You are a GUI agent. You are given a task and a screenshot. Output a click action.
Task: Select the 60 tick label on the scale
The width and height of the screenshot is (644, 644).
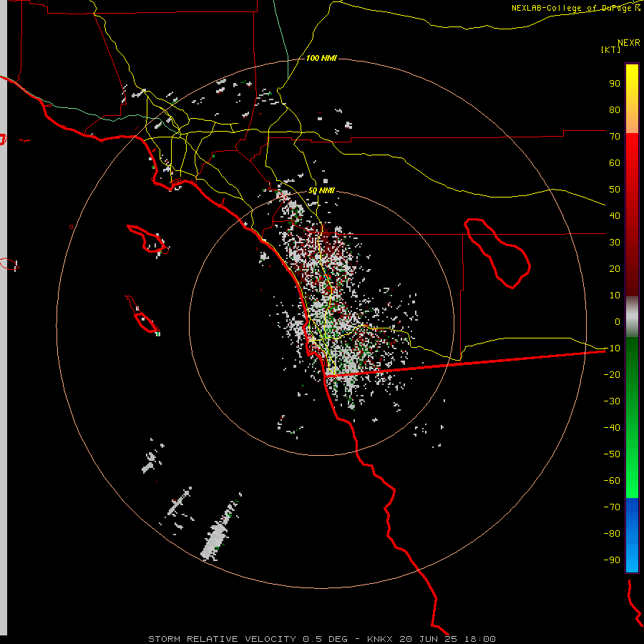pyautogui.click(x=615, y=163)
